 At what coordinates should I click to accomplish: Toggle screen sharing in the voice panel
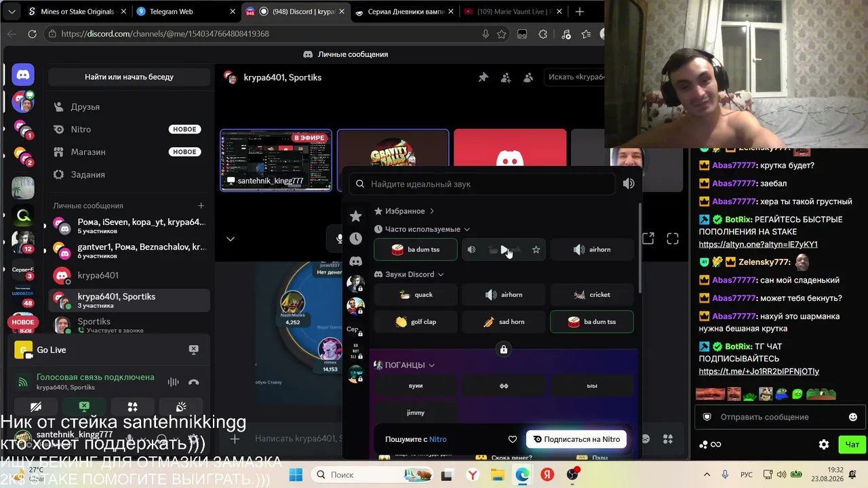[84, 407]
